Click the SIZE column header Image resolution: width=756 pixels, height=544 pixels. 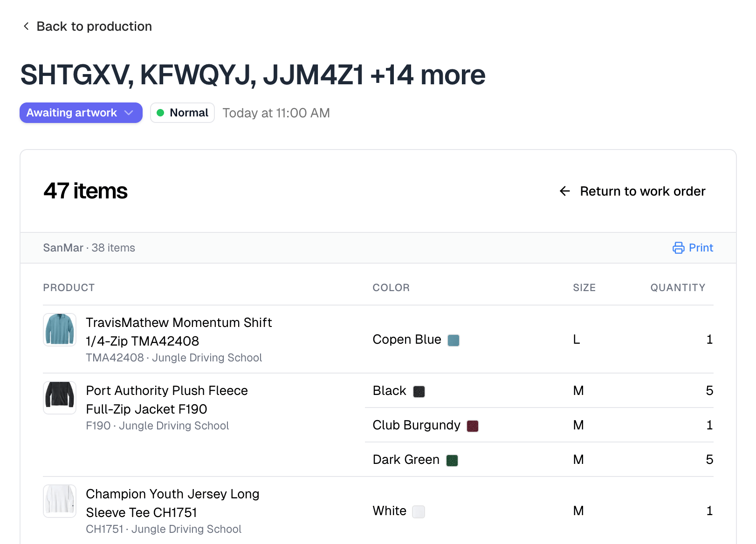[584, 288]
